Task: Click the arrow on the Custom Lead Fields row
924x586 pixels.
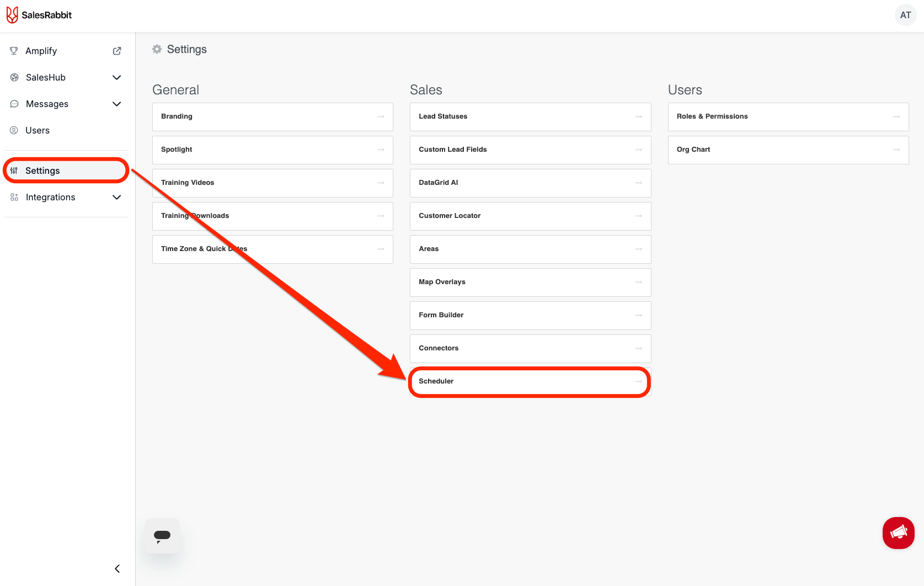Action: click(x=639, y=150)
